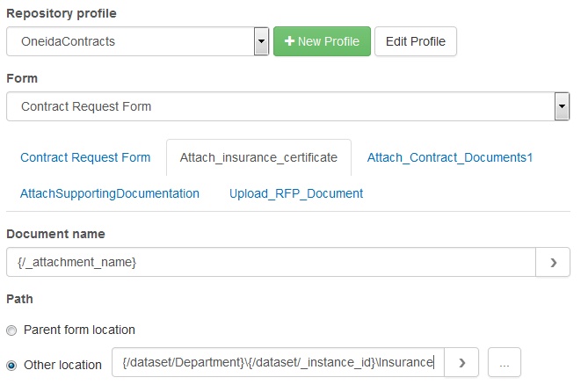Open the AttachSupportingDocumentation tab
The width and height of the screenshot is (588, 392).
(110, 193)
